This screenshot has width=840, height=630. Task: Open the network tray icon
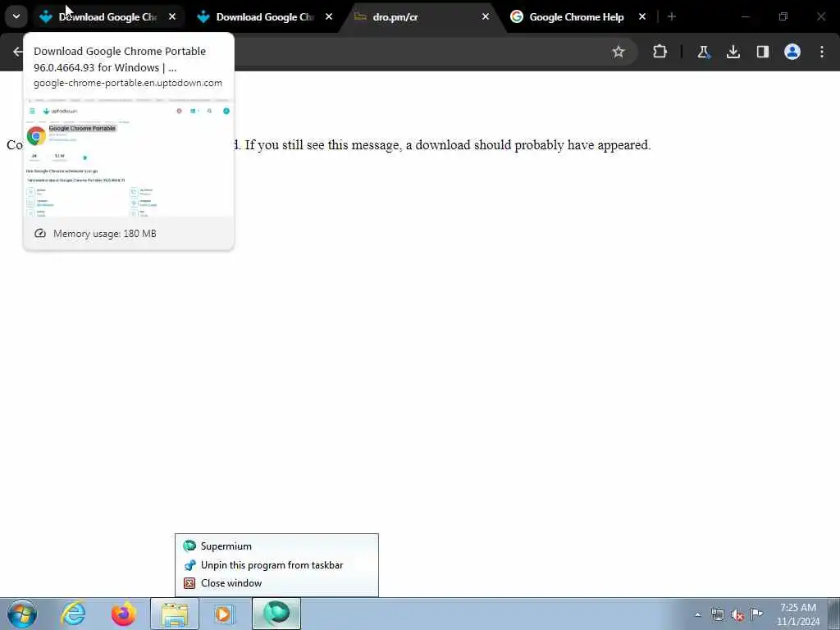click(717, 614)
